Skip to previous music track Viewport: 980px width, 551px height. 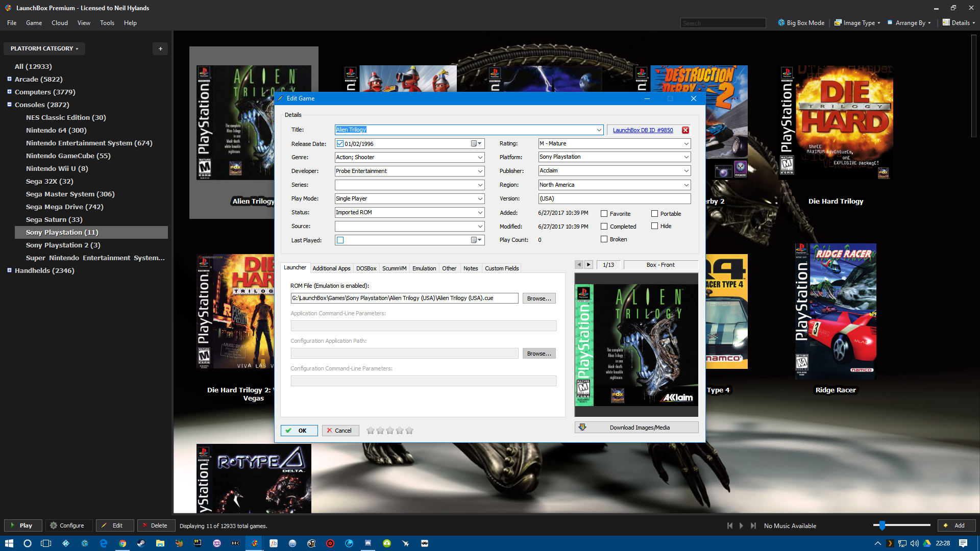[730, 525]
